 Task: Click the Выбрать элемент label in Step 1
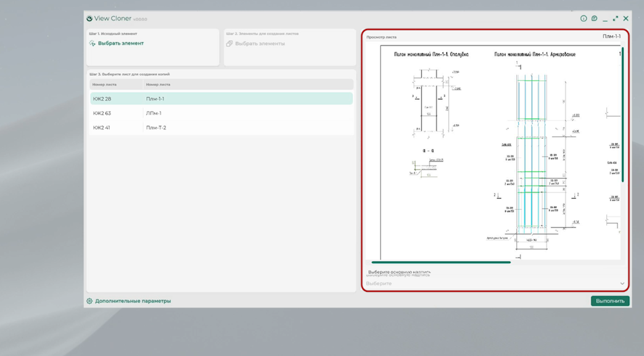click(121, 43)
